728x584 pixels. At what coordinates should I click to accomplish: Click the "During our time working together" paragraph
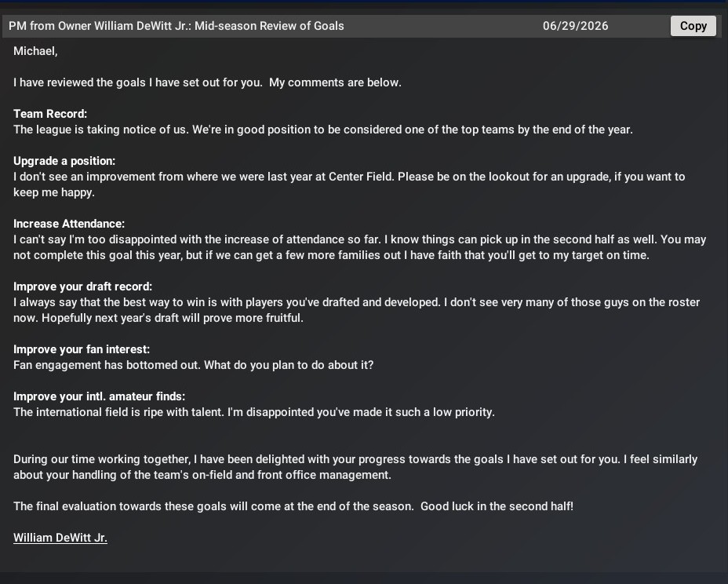click(355, 459)
